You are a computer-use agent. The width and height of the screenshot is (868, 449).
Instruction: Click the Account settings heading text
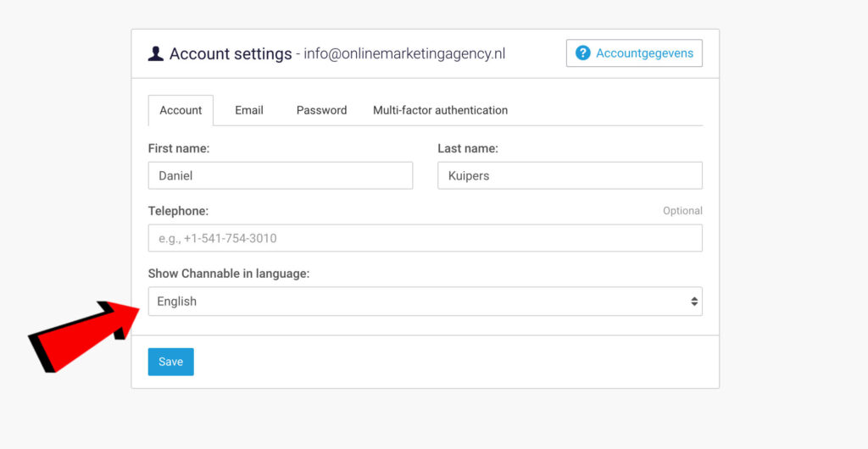pyautogui.click(x=231, y=54)
